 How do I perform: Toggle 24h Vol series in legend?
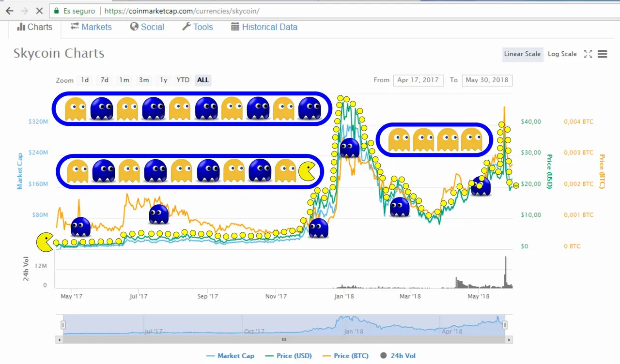(x=397, y=356)
